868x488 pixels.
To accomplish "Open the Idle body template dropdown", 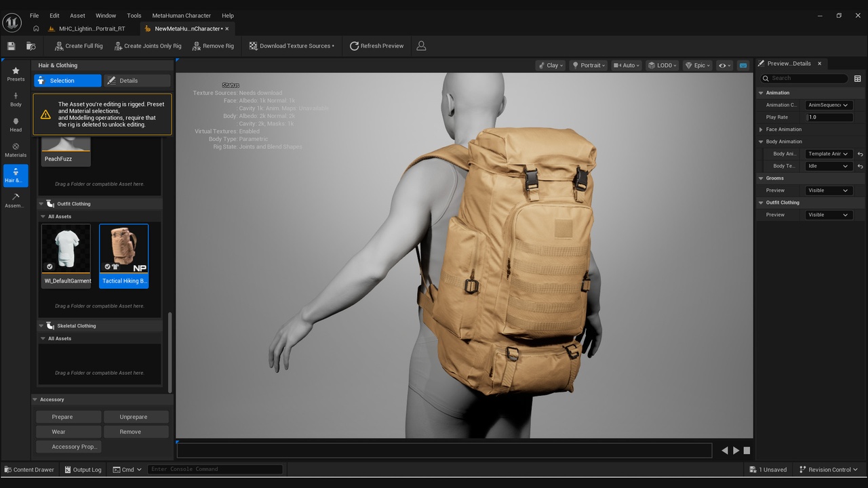I will click(829, 166).
